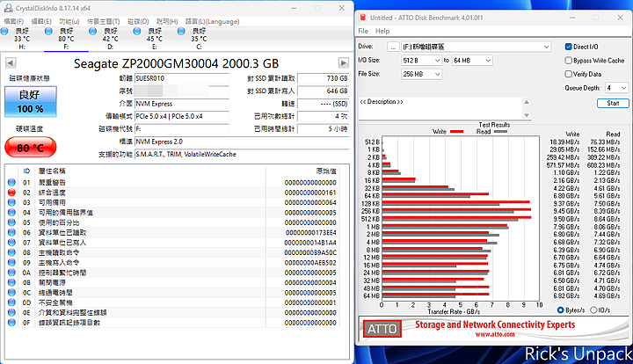The width and height of the screenshot is (633, 364).
Task: Click the ATTO logo in the banner
Action: [x=382, y=329]
